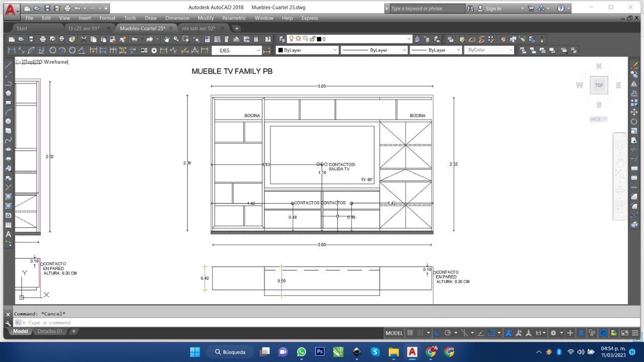644x362 pixels.
Task: Toggle Ortho mode in status bar
Action: click(x=437, y=333)
